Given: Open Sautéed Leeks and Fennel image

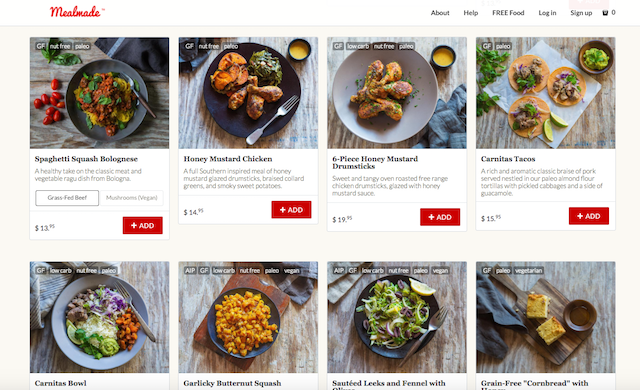Looking at the screenshot, I should click(x=397, y=317).
